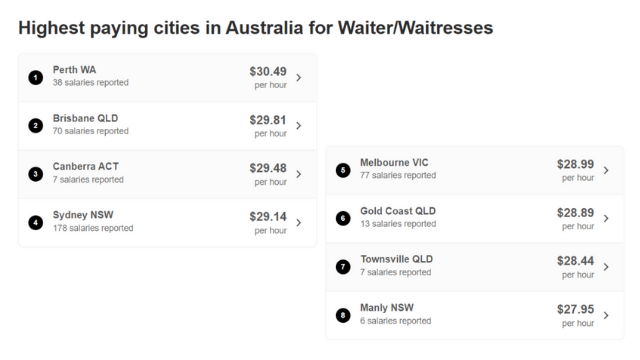Expand Sydney NSW row chevron

point(299,223)
